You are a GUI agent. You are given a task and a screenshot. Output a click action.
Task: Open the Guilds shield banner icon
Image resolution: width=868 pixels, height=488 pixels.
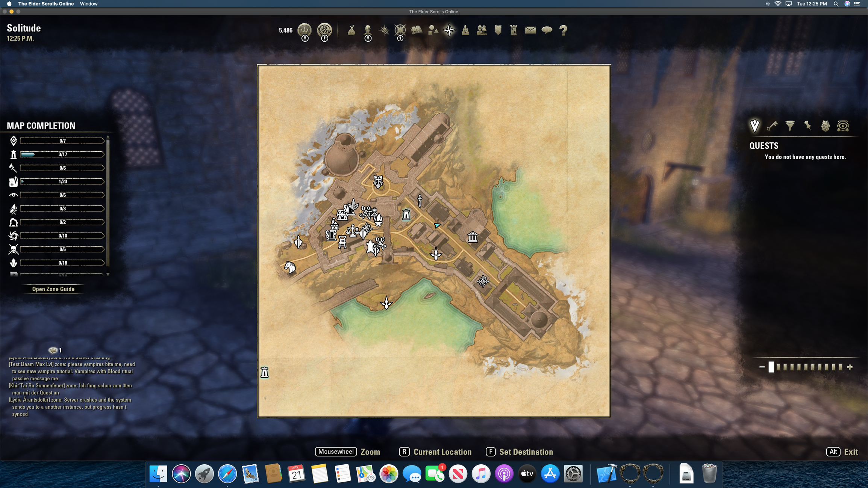tap(498, 30)
